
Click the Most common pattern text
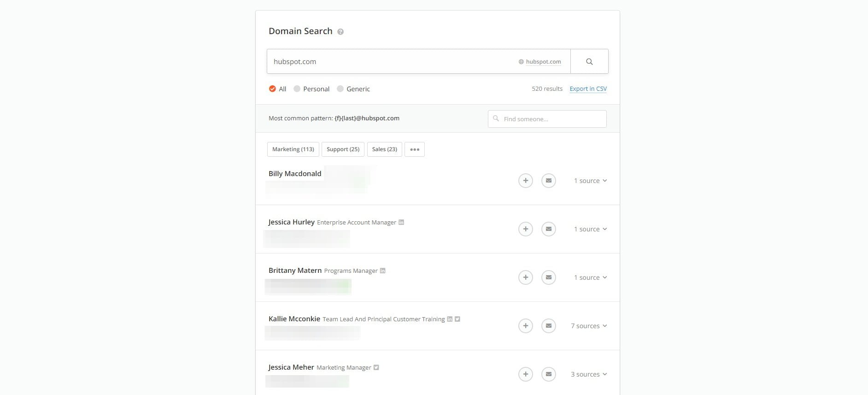pyautogui.click(x=334, y=118)
